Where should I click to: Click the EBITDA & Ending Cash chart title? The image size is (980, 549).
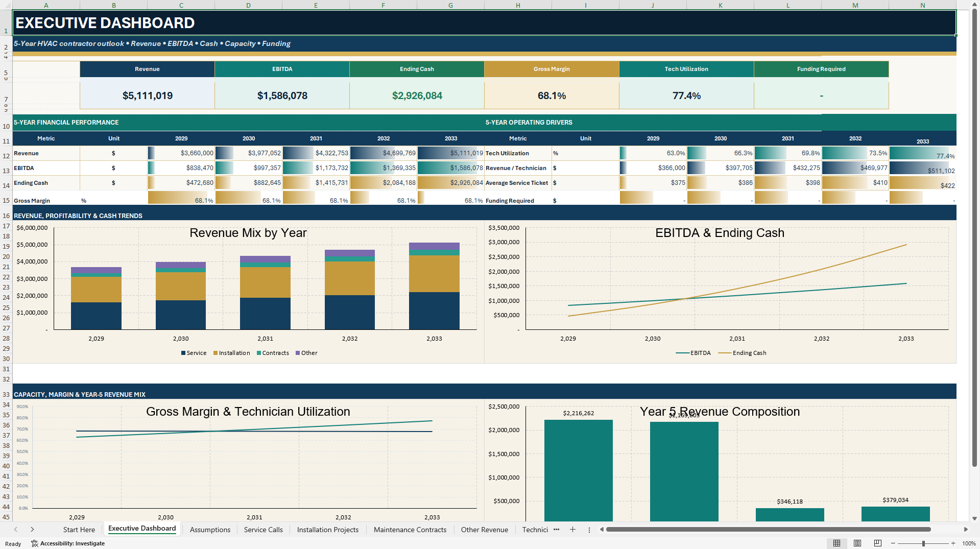[x=720, y=233]
